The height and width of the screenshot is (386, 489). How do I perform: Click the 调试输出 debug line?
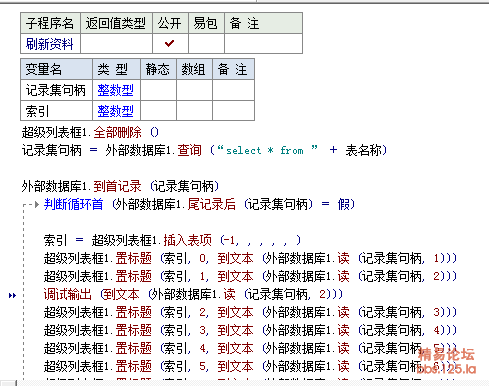tap(193, 294)
